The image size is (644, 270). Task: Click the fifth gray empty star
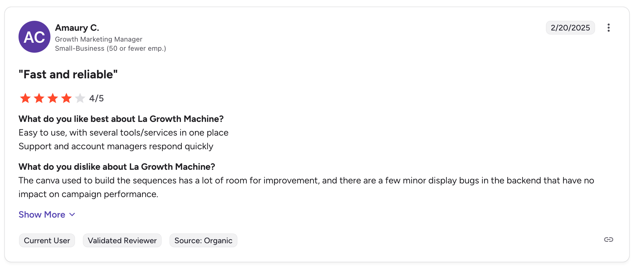click(80, 98)
